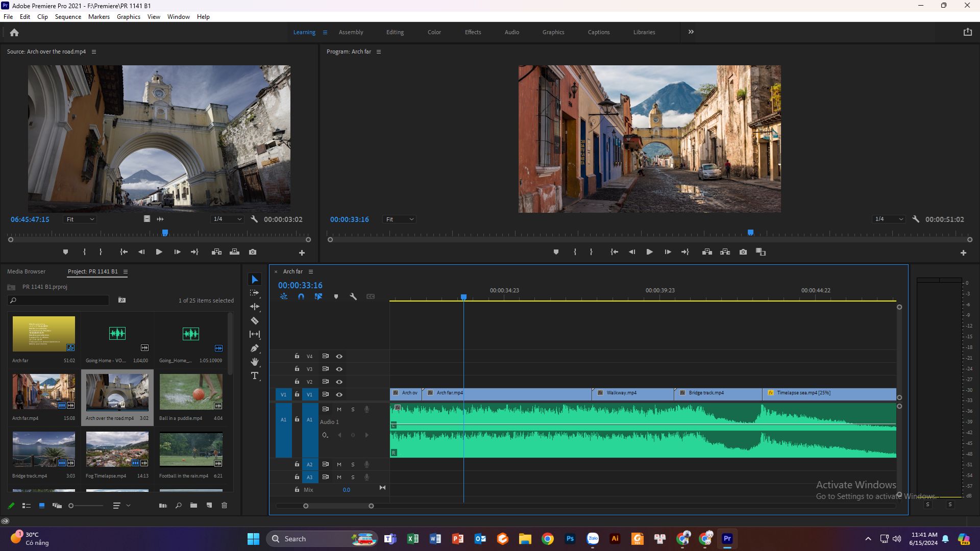This screenshot has width=980, height=551.
Task: Open the Markers menu
Action: tap(99, 17)
